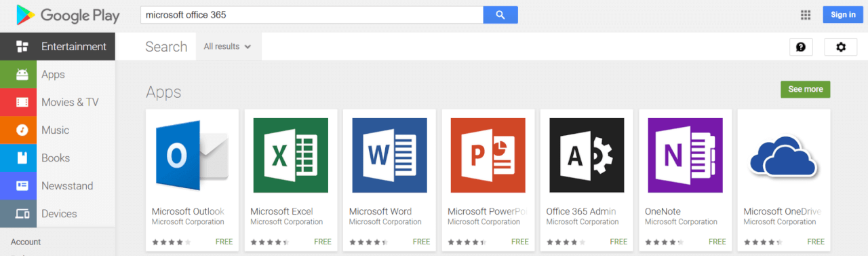Click into the search box containing microsoft office 365

click(312, 14)
